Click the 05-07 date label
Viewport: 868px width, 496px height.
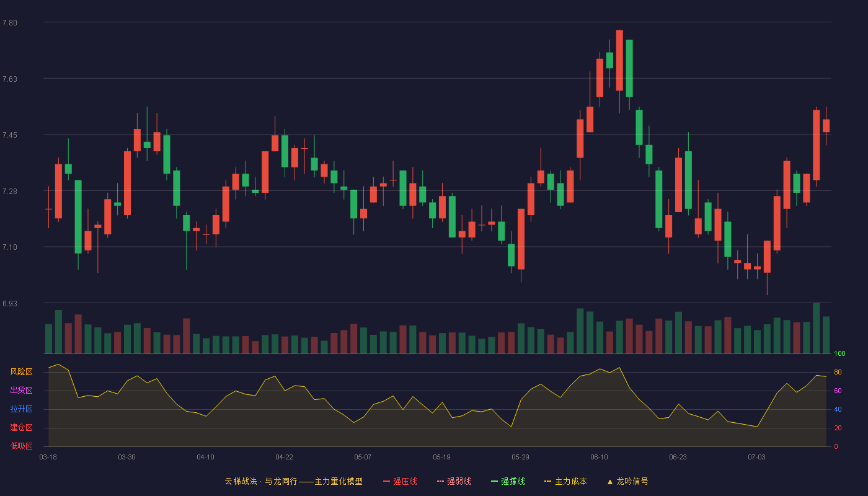[363, 457]
